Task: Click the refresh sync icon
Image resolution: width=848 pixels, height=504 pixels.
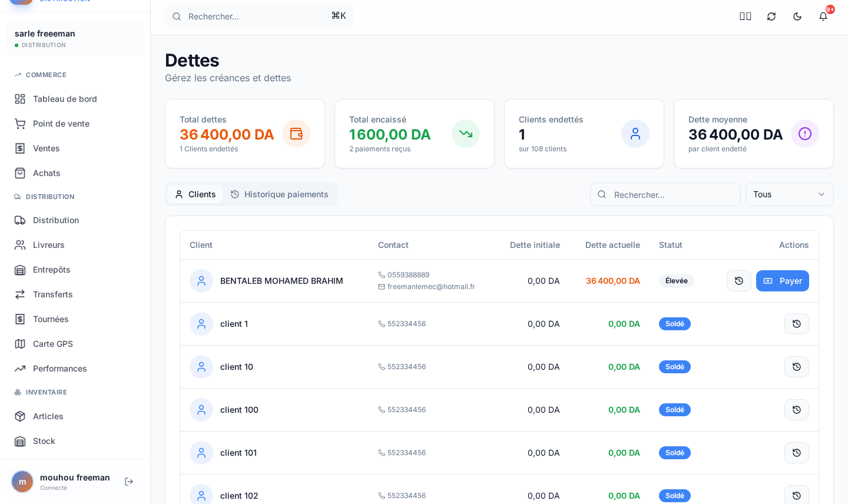Action: [771, 16]
